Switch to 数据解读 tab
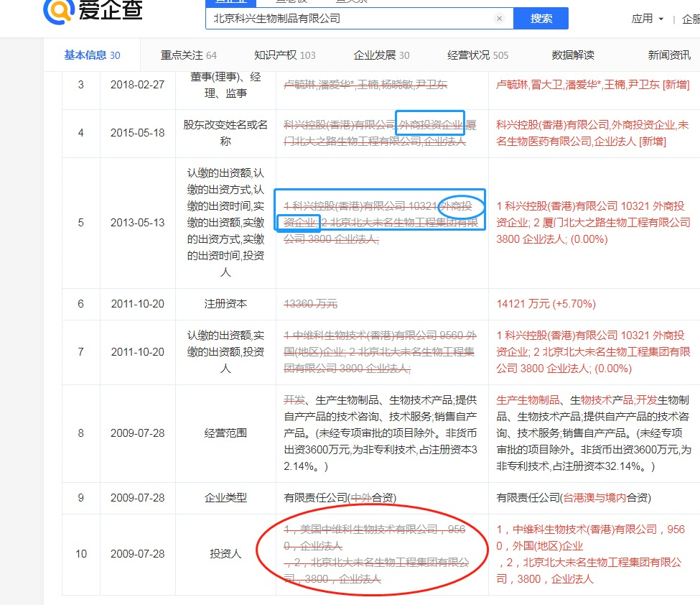 (x=573, y=55)
